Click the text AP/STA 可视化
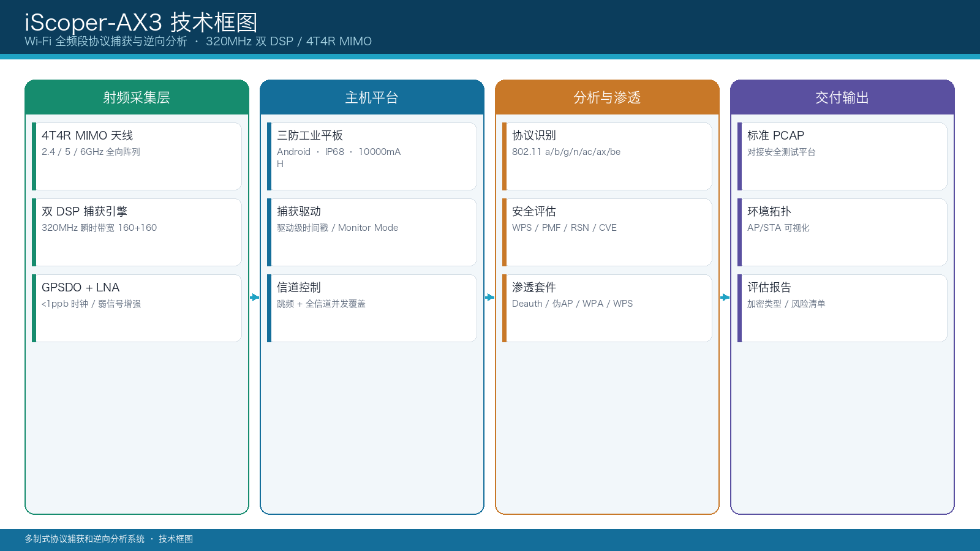Screen dimensions: 980x551 click(x=778, y=228)
